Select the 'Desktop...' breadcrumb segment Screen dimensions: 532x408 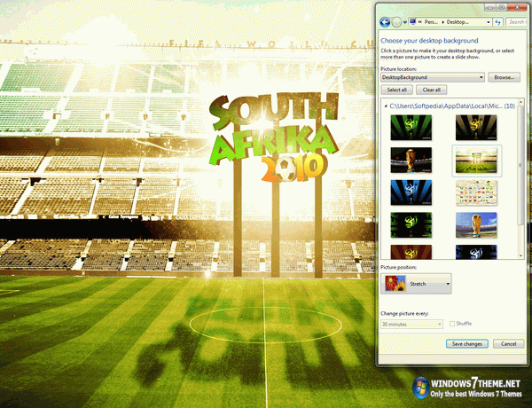coord(458,22)
